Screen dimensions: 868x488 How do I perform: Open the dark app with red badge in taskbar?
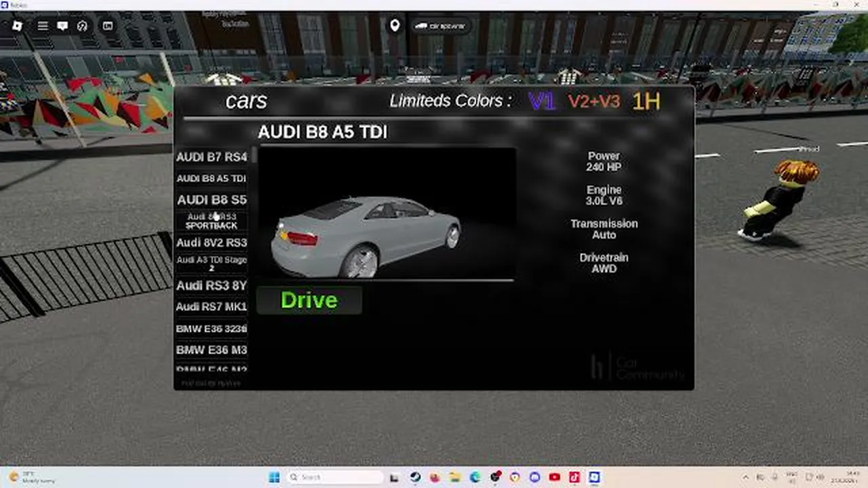click(495, 477)
